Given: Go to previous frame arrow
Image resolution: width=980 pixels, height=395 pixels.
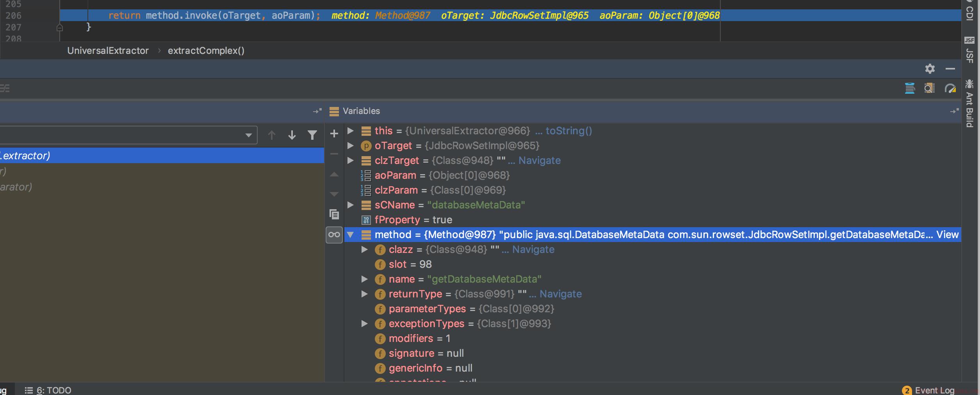Looking at the screenshot, I should click(272, 135).
